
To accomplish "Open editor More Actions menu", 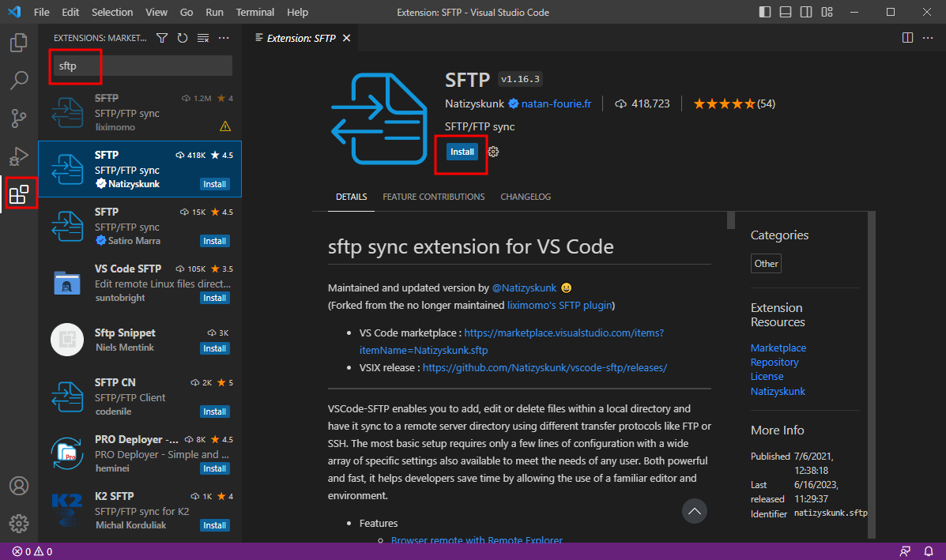I will click(x=928, y=38).
